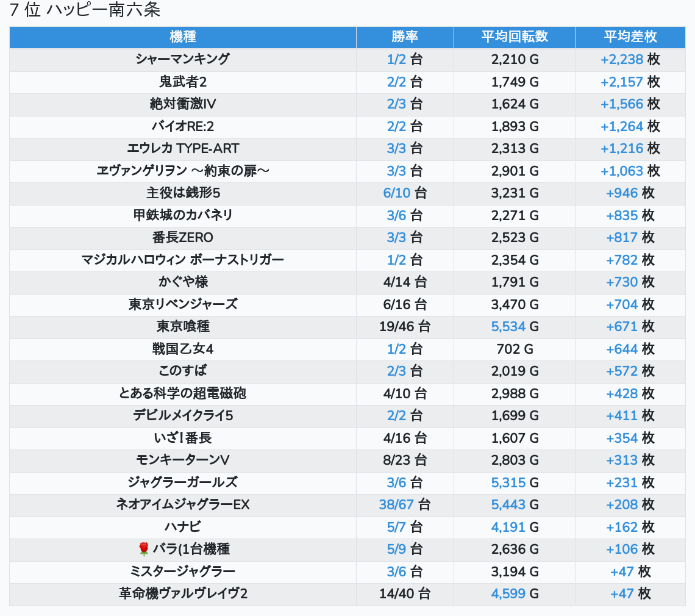The height and width of the screenshot is (616, 695).
Task: Click the 機種 column header
Action: [x=183, y=37]
